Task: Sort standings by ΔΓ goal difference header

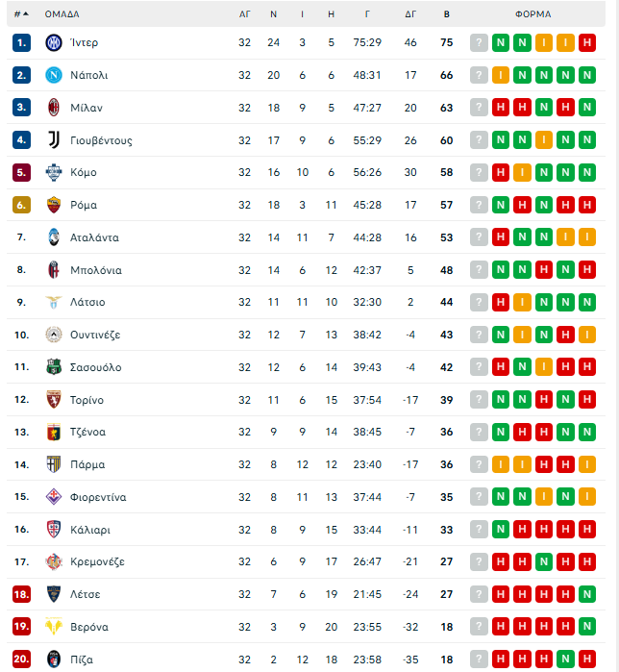Action: [410, 14]
